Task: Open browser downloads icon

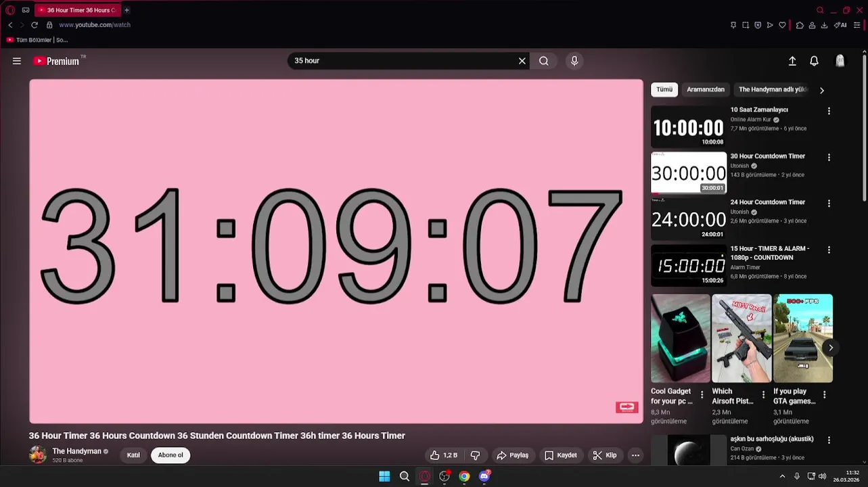Action: [x=824, y=25]
